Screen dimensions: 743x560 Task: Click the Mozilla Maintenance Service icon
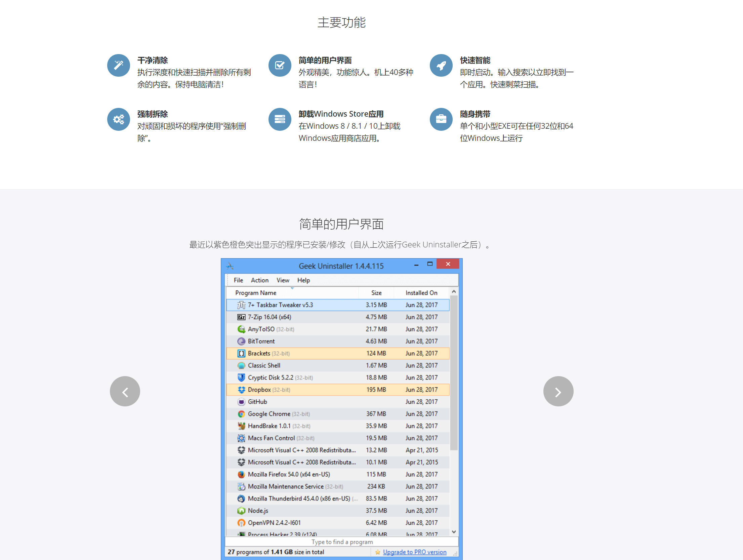[x=241, y=486]
